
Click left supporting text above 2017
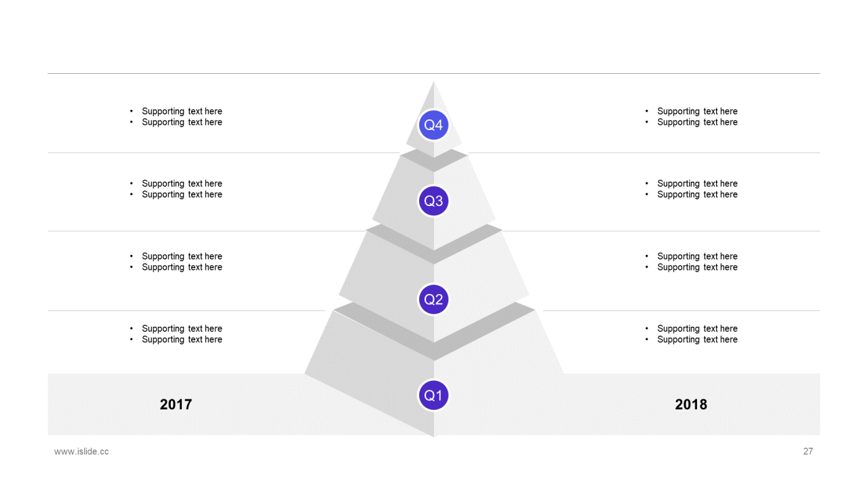click(x=176, y=334)
